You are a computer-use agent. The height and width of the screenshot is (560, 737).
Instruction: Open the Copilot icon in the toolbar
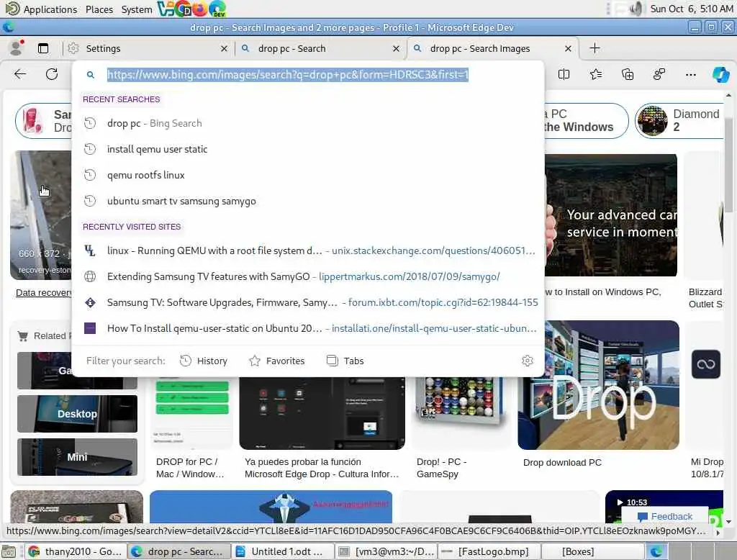tap(720, 74)
